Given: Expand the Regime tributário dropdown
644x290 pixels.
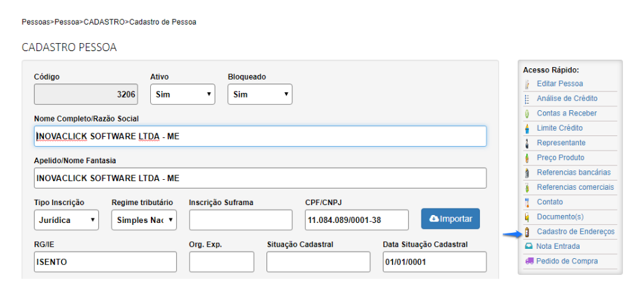Looking at the screenshot, I should (x=144, y=220).
